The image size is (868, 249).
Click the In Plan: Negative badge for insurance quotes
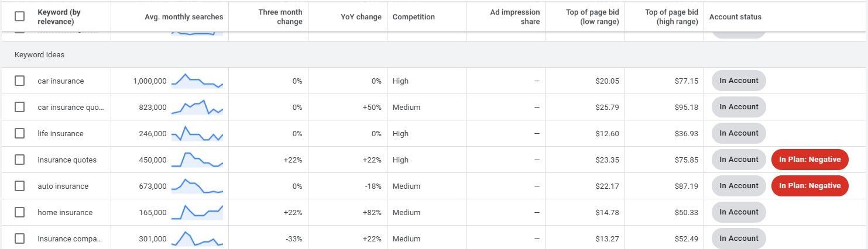[810, 160]
